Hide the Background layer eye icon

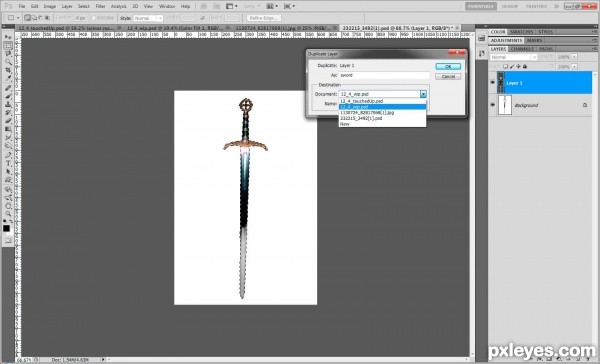[x=492, y=105]
